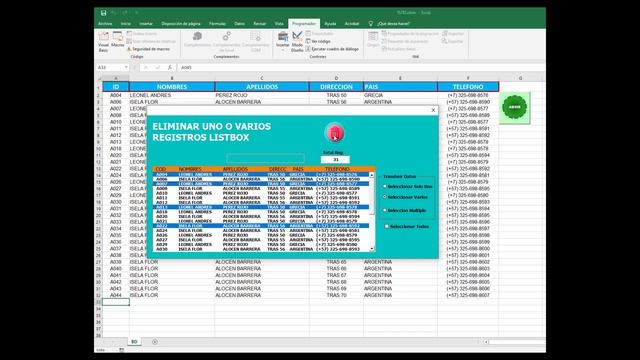Click the red delete records button in the form
640x360 pixels.
(x=335, y=133)
